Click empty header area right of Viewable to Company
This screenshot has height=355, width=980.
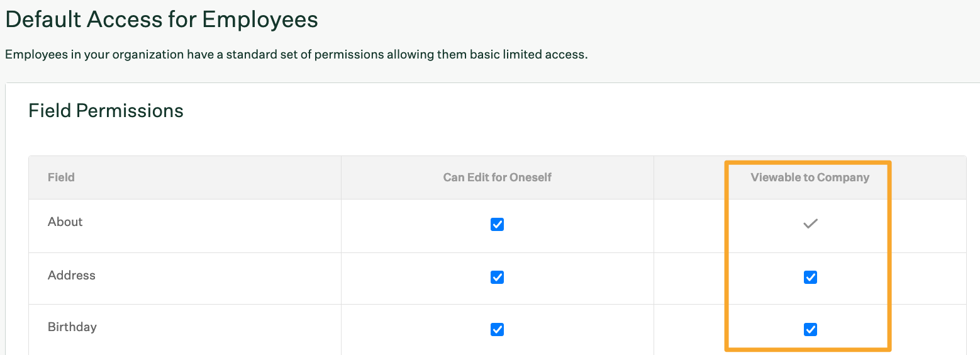[x=928, y=177]
